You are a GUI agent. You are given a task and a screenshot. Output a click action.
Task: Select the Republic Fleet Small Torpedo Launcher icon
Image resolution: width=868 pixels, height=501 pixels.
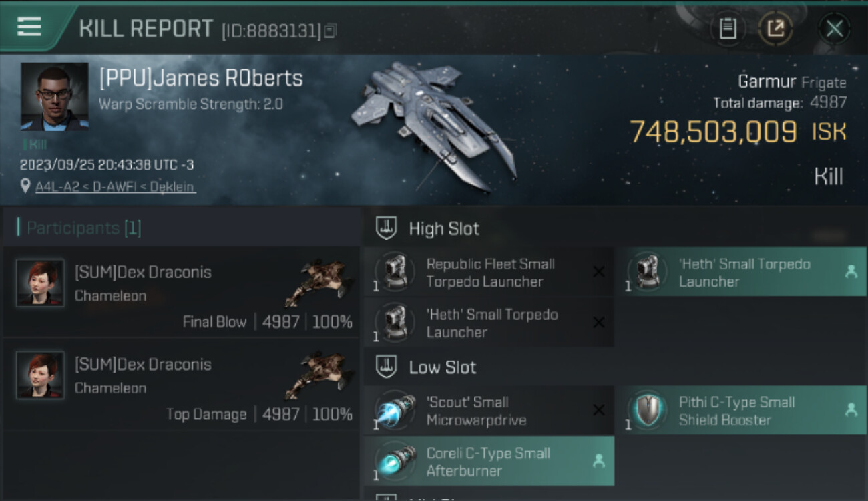(395, 272)
